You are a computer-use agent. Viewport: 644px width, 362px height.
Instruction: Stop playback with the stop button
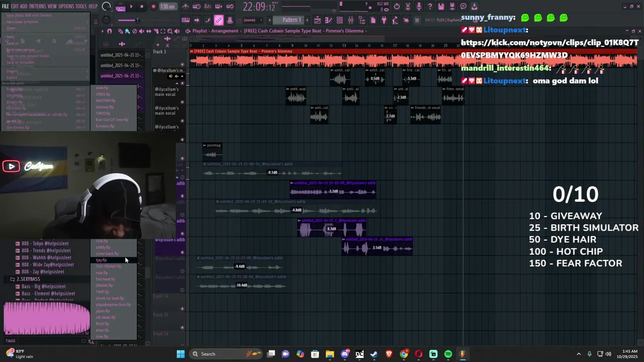point(142,7)
